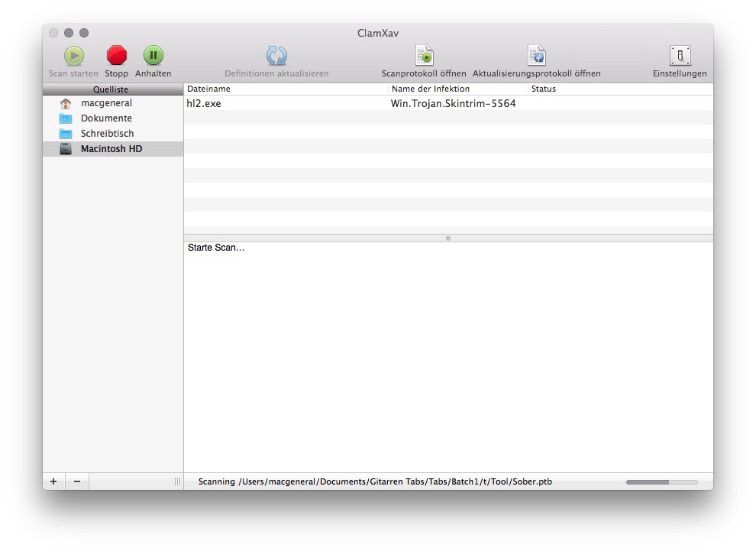Click the Aktualisierungsprotokoll öffnen label
The image size is (756, 551).
tap(537, 74)
